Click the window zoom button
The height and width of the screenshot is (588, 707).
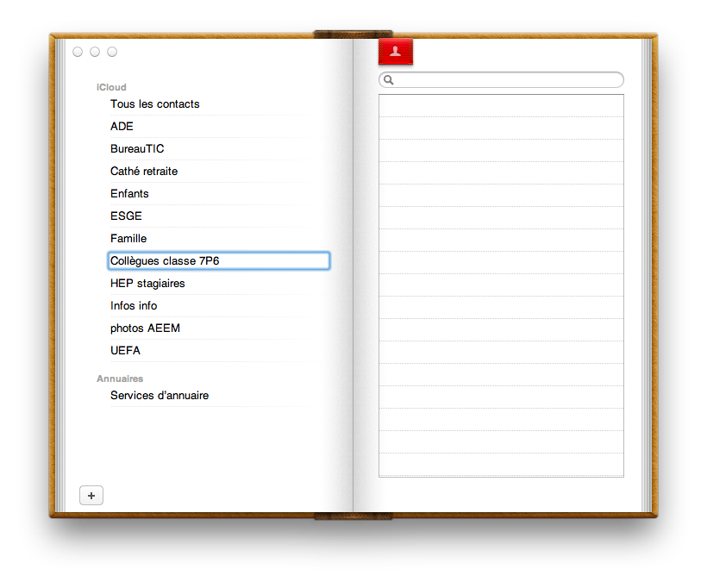(x=112, y=52)
